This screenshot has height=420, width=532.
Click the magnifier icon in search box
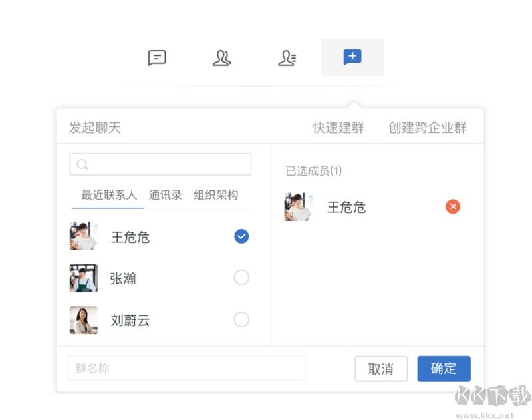(82, 164)
